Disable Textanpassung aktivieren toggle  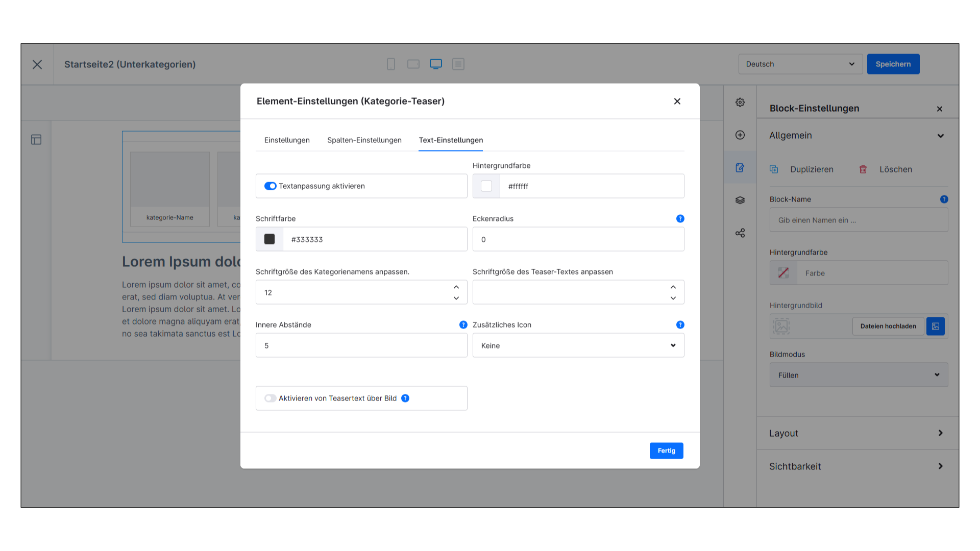[x=270, y=186]
